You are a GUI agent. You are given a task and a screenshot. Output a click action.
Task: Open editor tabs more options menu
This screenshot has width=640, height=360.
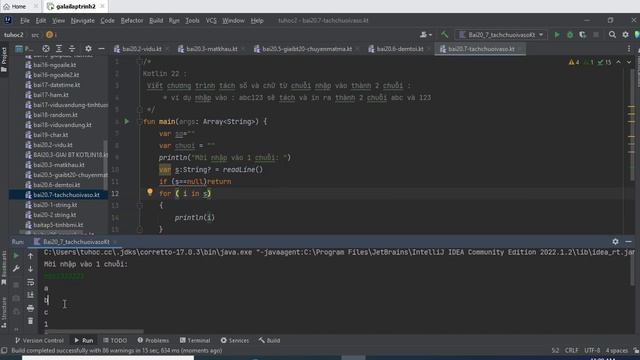tap(629, 49)
